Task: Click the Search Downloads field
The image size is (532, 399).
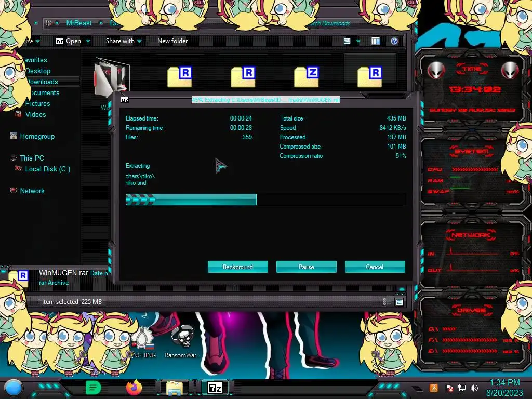Action: pyautogui.click(x=329, y=23)
